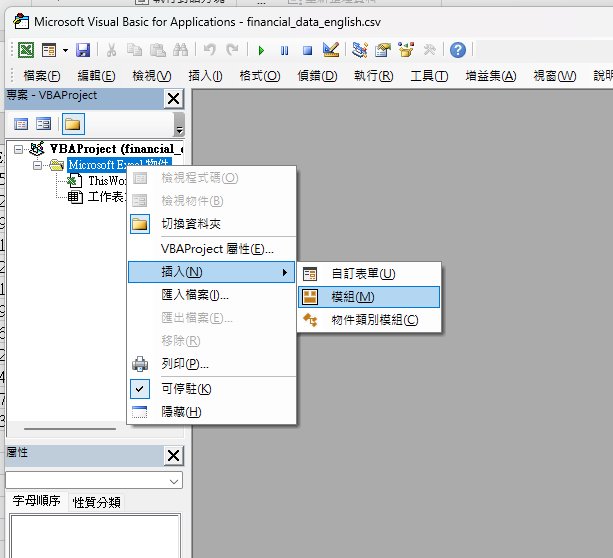This screenshot has width=613, height=558.
Task: Open the 增益集(A) menu
Action: click(491, 75)
